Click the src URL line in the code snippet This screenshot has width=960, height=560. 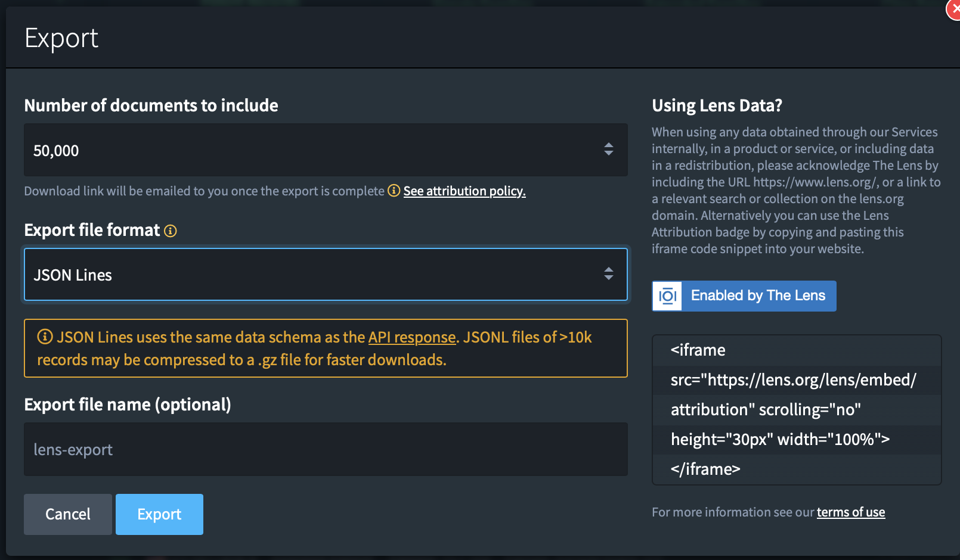[x=793, y=380]
